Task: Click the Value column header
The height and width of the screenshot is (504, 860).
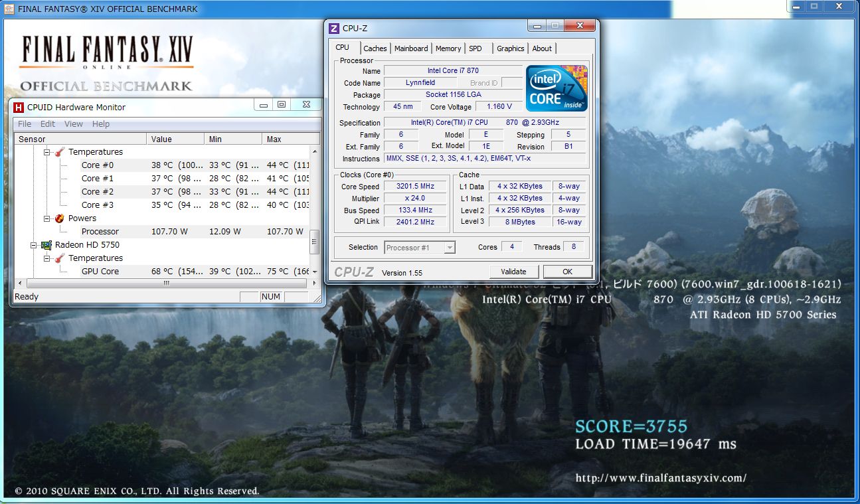Action: [175, 139]
